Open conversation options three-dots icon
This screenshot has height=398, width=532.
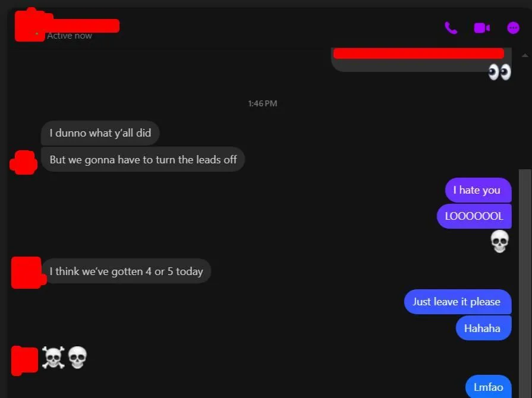point(513,28)
